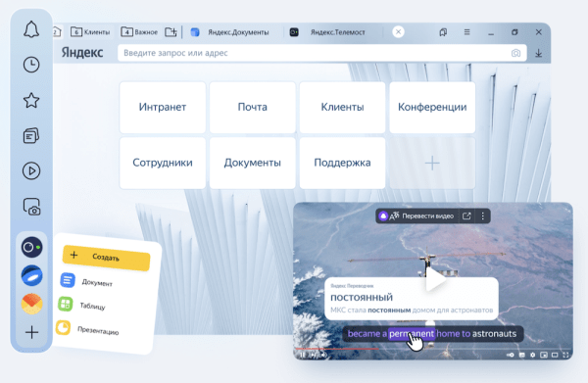
Task: Open the Почта tile
Action: click(253, 107)
